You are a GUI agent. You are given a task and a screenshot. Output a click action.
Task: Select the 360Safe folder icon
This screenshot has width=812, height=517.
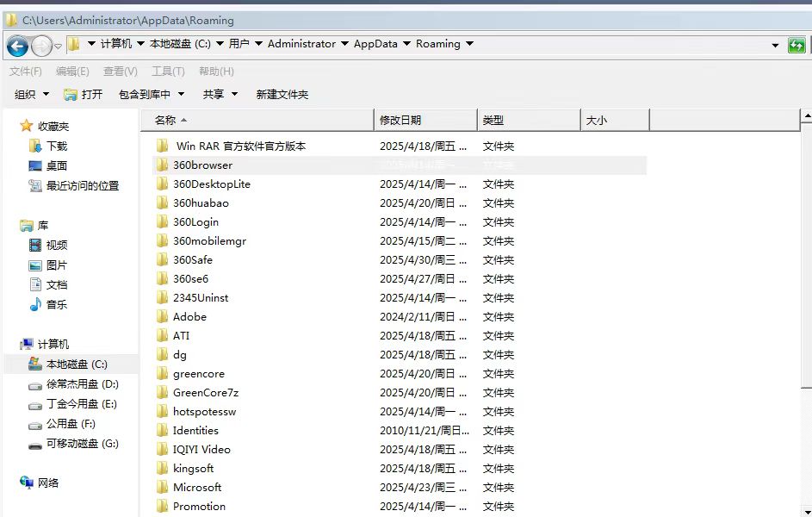(162, 259)
